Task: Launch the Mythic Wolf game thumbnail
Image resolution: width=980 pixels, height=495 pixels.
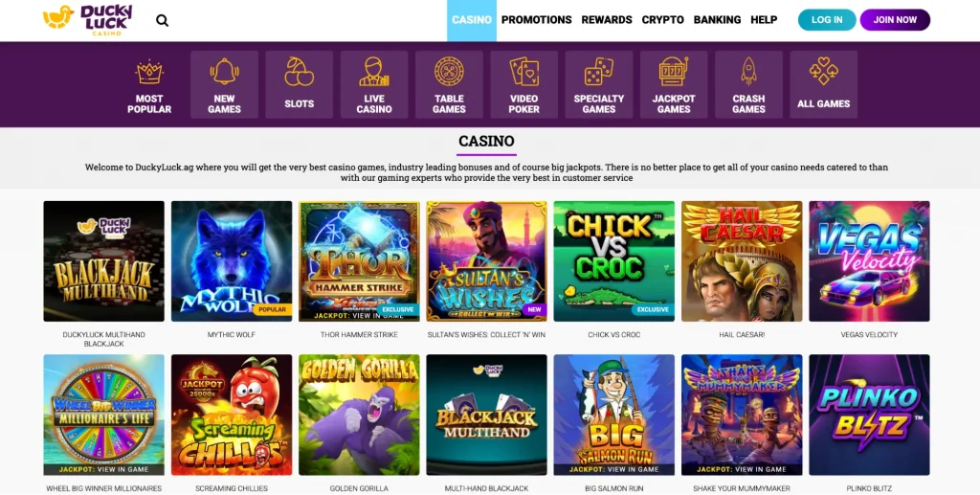Action: pos(232,261)
